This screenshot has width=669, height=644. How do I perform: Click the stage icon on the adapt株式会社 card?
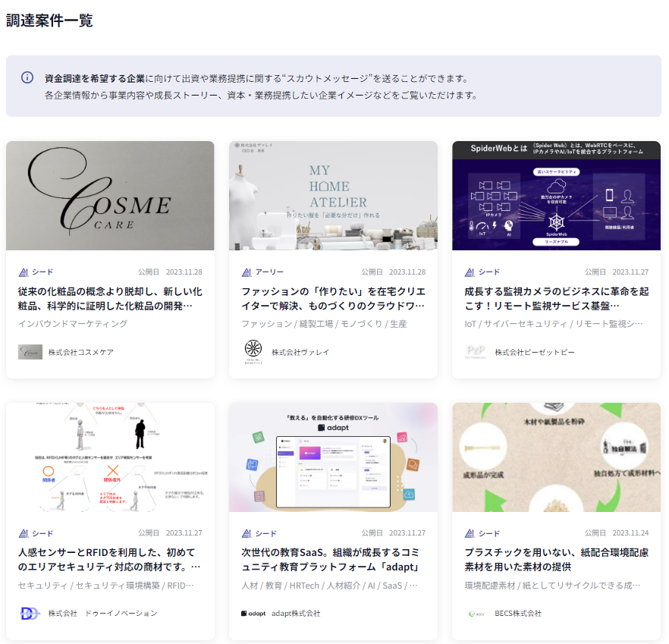tap(247, 533)
